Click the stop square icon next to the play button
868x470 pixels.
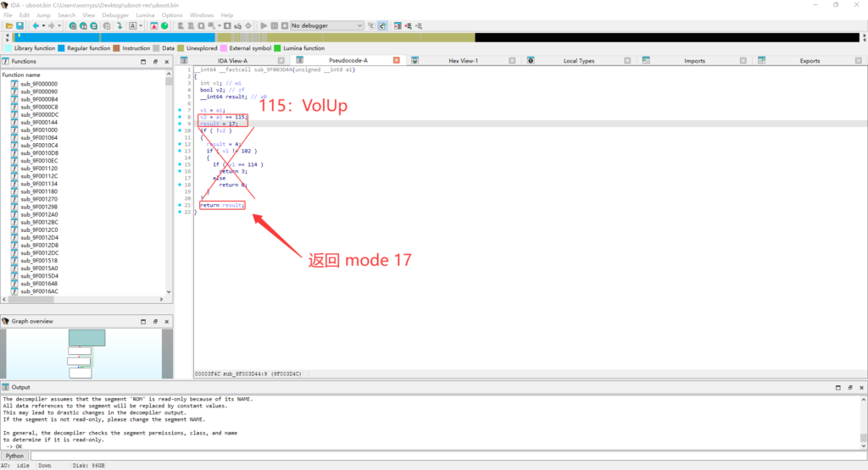coord(285,26)
